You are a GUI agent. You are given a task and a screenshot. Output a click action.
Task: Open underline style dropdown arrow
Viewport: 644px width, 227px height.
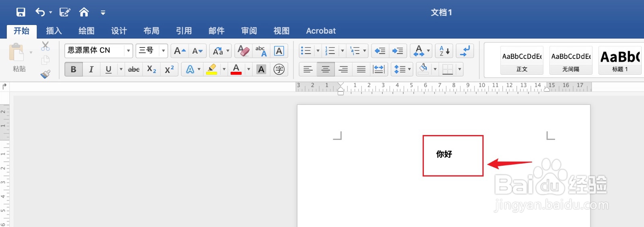121,69
